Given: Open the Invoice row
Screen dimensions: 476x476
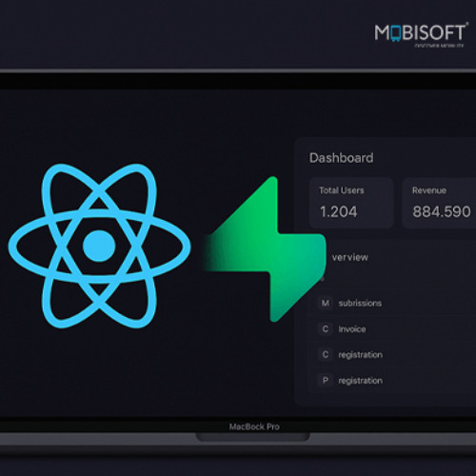Looking at the screenshot, I should 392,329.
